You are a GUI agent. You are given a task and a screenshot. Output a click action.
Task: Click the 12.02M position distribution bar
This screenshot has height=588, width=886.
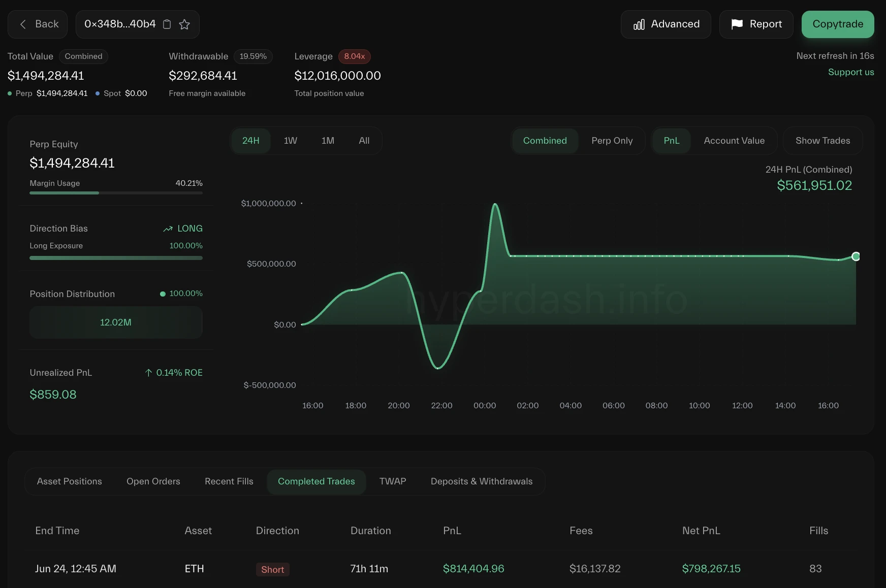116,322
